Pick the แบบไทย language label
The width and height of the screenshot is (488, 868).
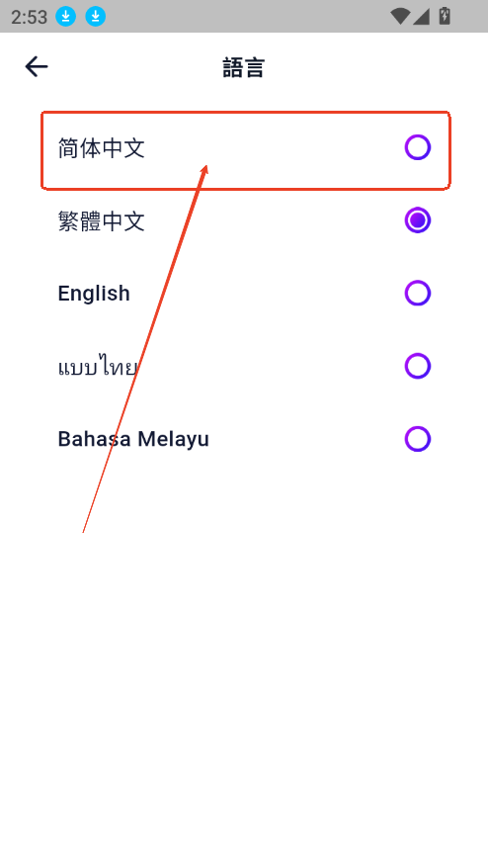pyautogui.click(x=98, y=367)
